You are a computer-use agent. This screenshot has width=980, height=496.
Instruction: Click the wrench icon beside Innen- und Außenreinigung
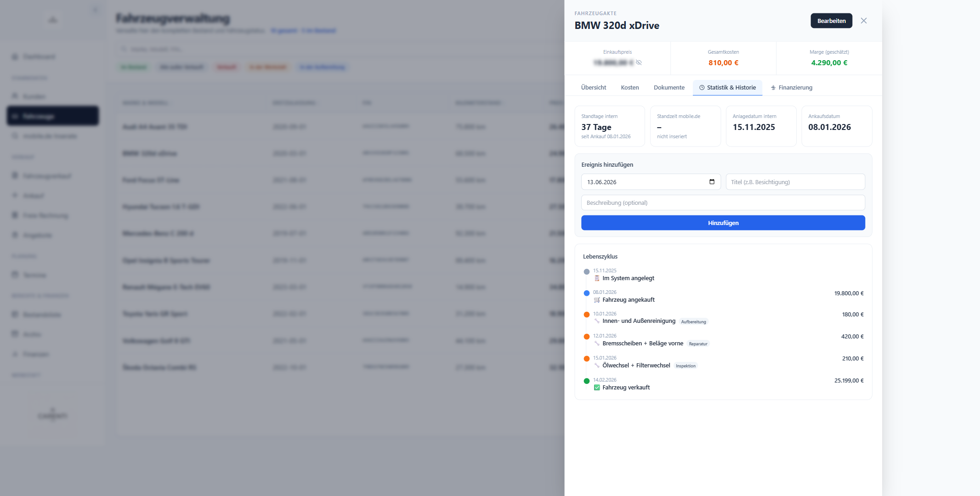coord(597,321)
